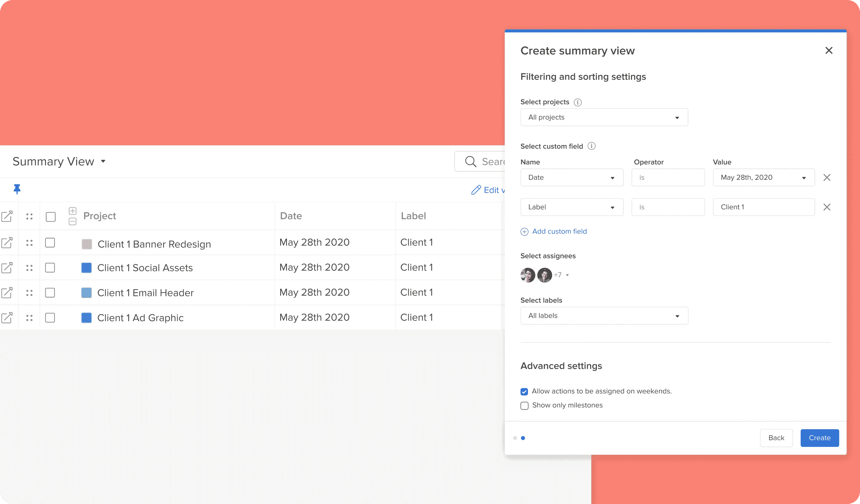Image resolution: width=860 pixels, height=504 pixels.
Task: Open Client 1 Banner Redesign row link icon
Action: coord(7,242)
